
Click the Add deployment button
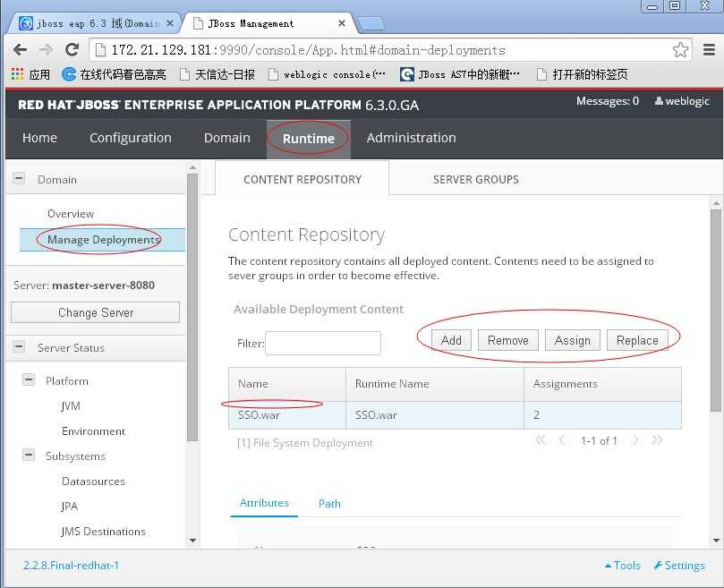tap(451, 340)
